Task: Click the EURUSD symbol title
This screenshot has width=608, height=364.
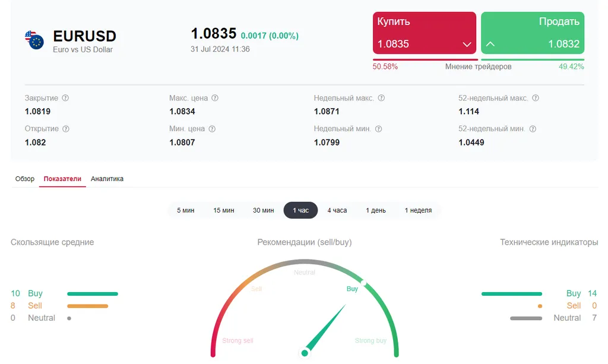Action: pos(84,36)
